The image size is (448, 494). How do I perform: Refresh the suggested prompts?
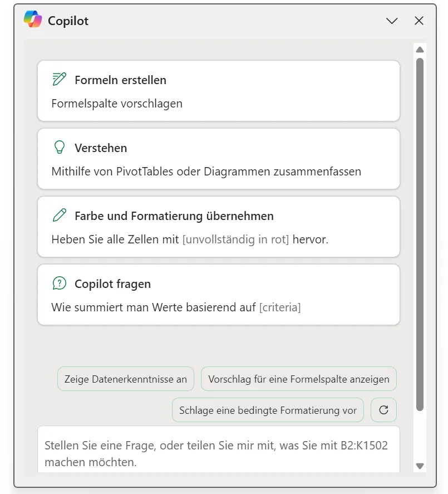tap(383, 410)
